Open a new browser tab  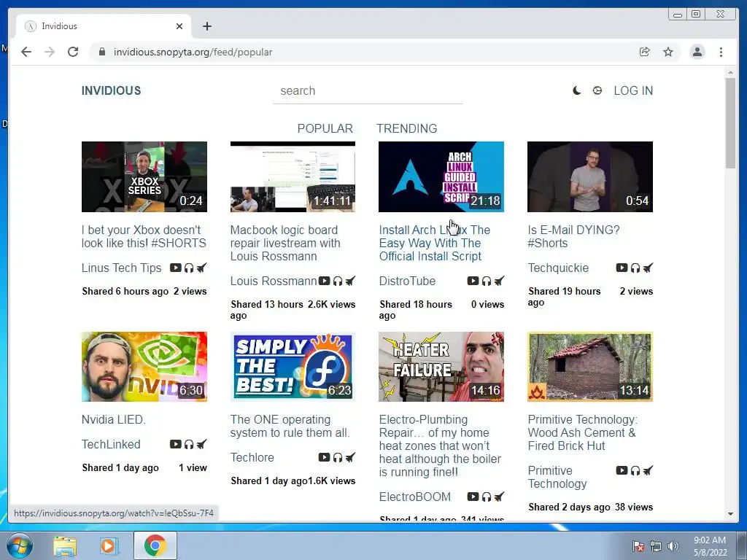point(206,26)
